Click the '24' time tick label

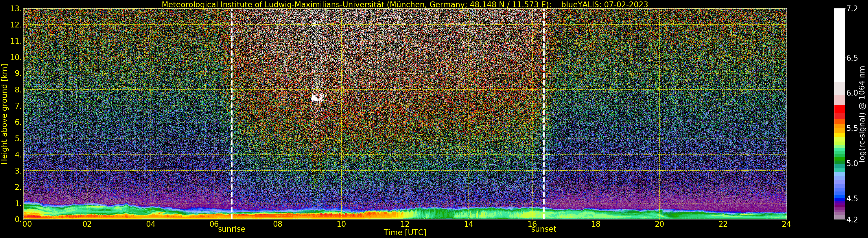coord(786,224)
